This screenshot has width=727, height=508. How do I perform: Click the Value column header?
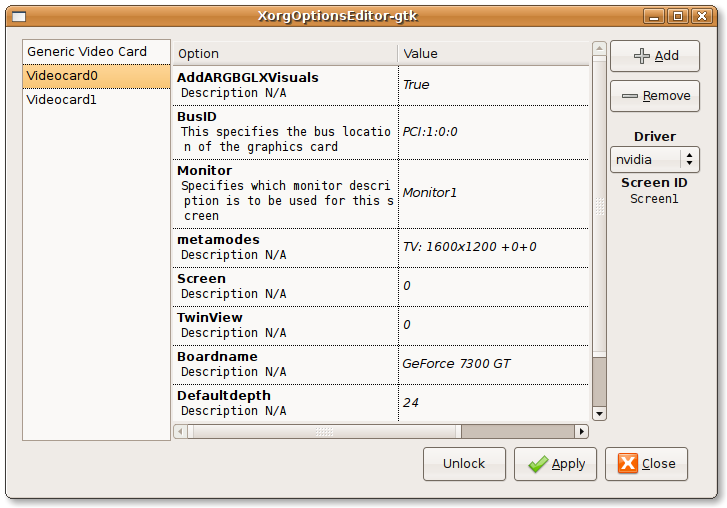[492, 53]
